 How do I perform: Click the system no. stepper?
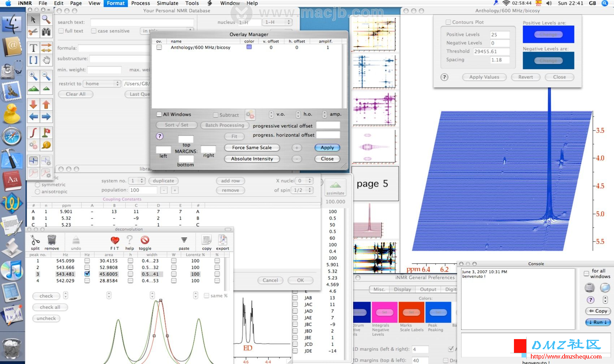pyautogui.click(x=142, y=181)
